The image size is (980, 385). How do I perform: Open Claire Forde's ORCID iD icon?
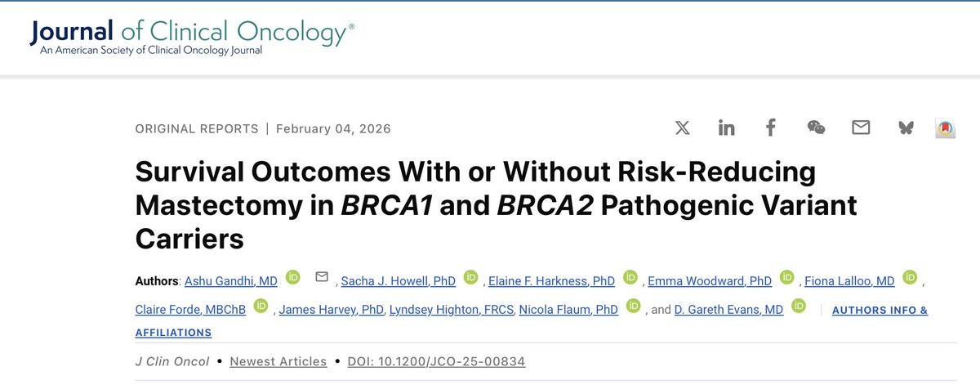(261, 307)
